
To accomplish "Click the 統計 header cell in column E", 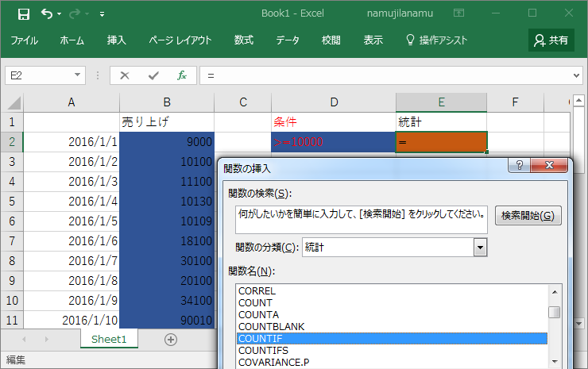I will (x=441, y=122).
